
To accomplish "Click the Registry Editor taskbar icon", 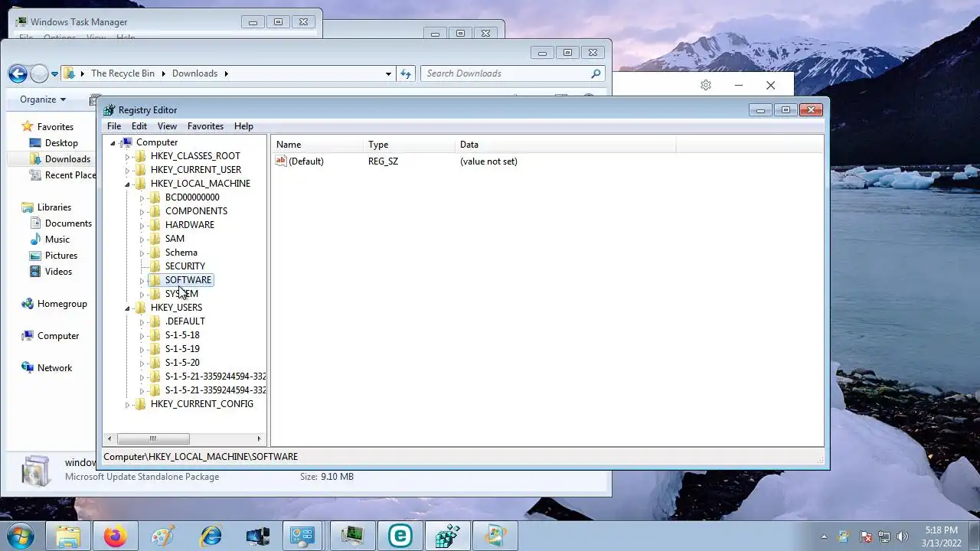I will click(447, 536).
